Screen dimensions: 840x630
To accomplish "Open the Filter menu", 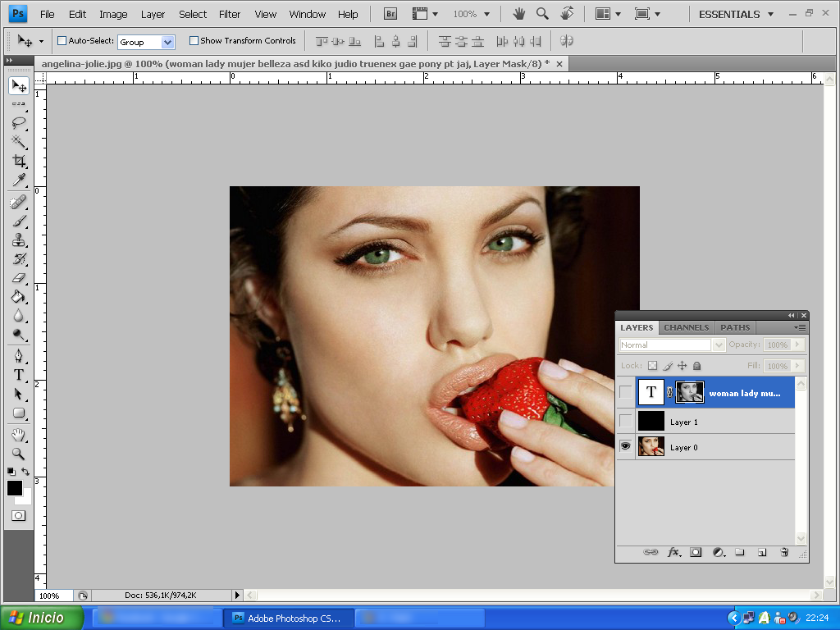I will (x=230, y=14).
